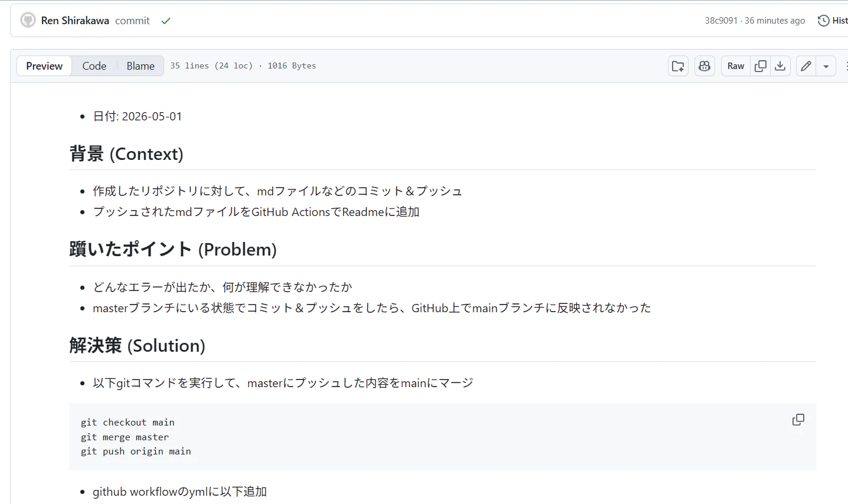This screenshot has width=848, height=504.
Task: Click the bullet starting with 以下gitコマンドを実行して
Action: (283, 383)
